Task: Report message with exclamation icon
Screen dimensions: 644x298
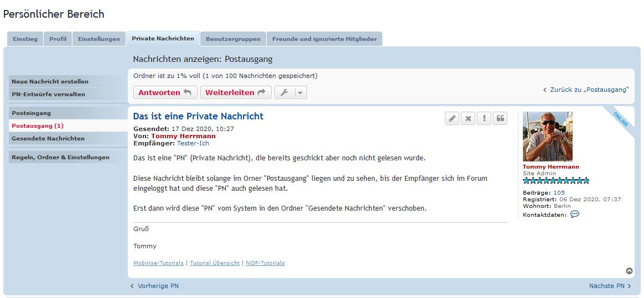Action: [x=484, y=119]
